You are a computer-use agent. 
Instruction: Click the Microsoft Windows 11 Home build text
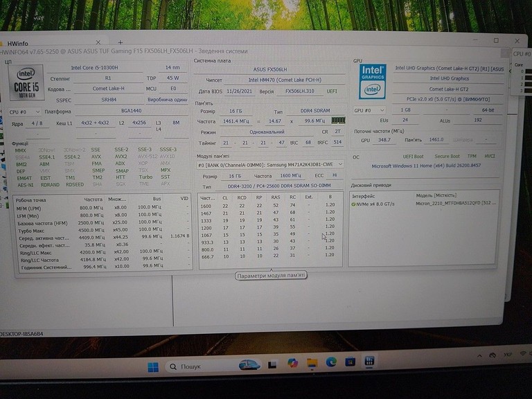point(426,166)
